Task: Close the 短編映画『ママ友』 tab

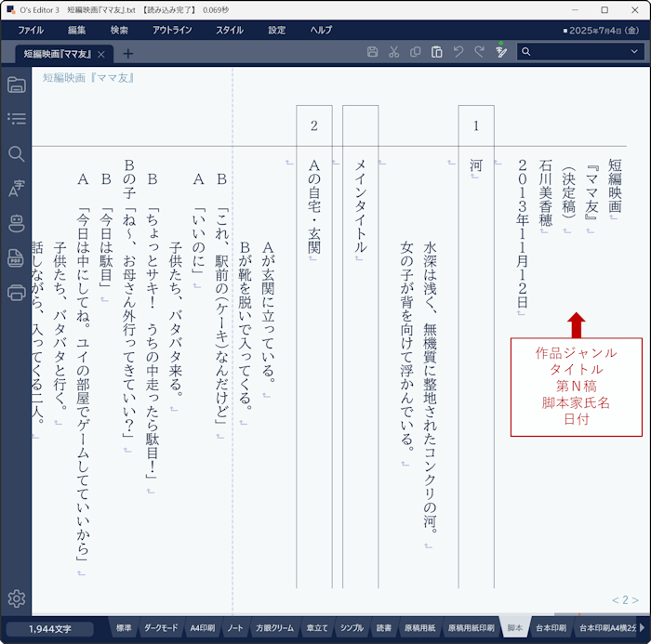Action: 100,54
